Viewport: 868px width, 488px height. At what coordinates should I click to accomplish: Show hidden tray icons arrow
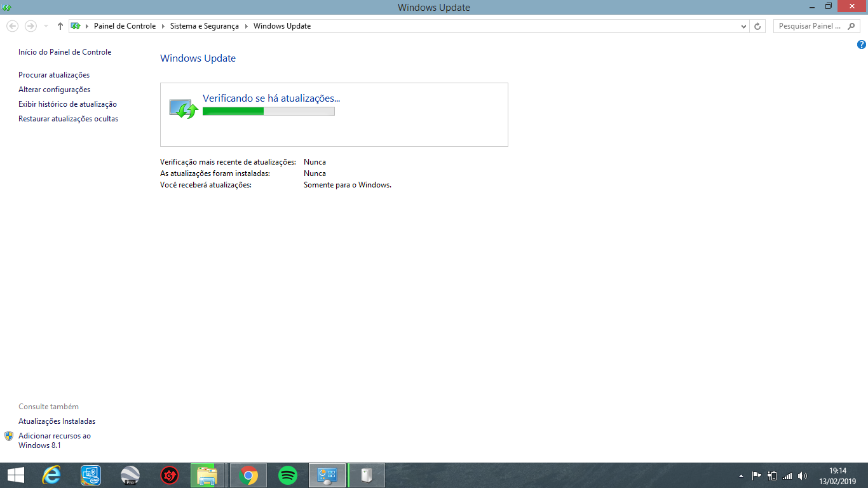click(x=741, y=476)
